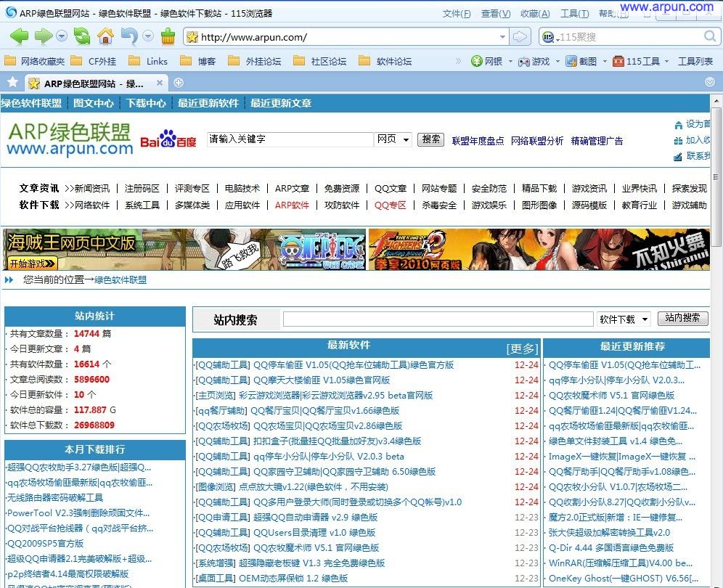
Task: Click the magnifier icon in 115 search box
Action: 710,36
